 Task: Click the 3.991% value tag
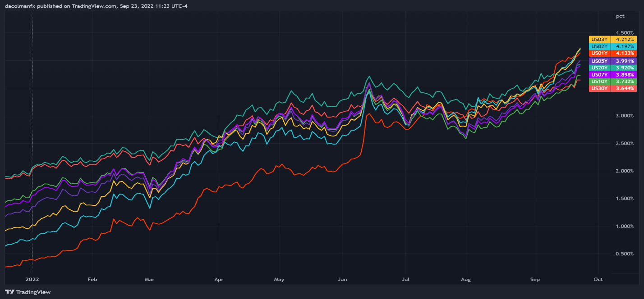624,61
